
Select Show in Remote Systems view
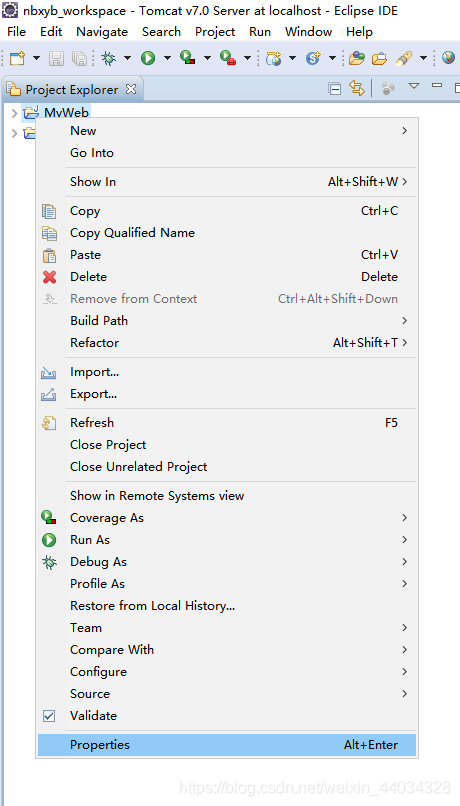(x=227, y=496)
